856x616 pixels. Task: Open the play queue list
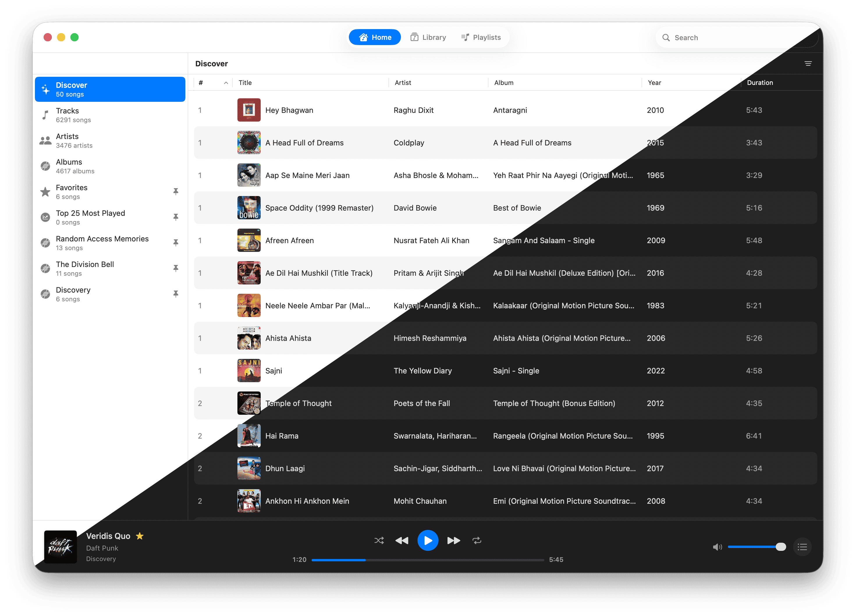pos(802,546)
